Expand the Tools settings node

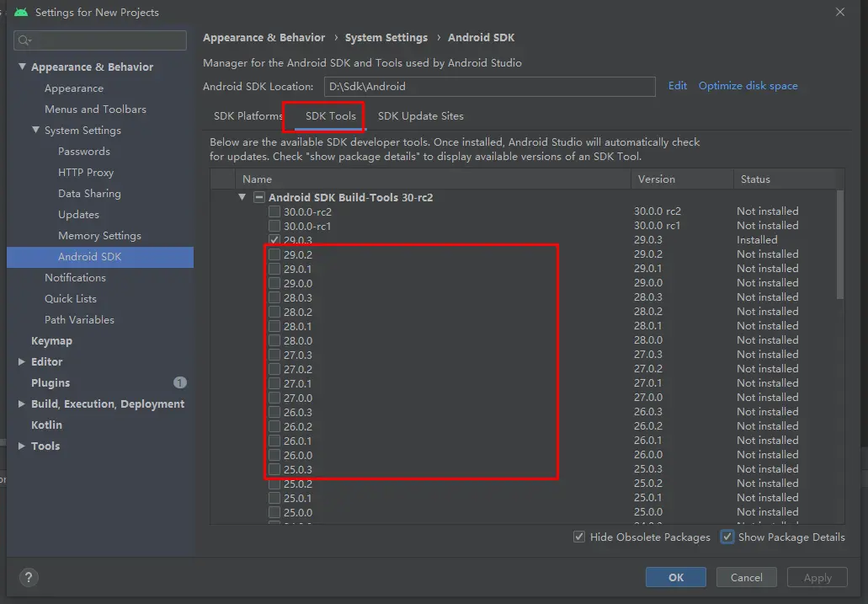(22, 446)
